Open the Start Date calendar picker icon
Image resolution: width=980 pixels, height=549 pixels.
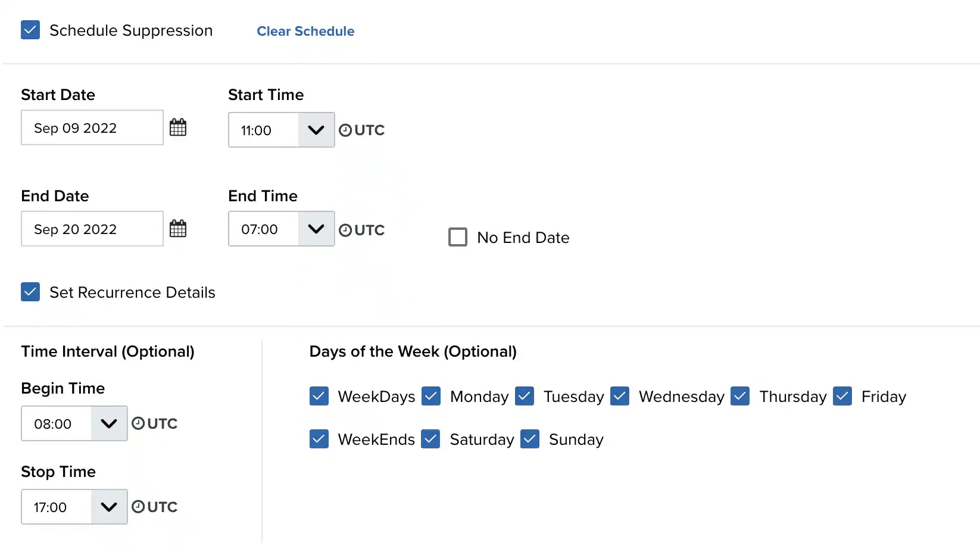point(178,127)
